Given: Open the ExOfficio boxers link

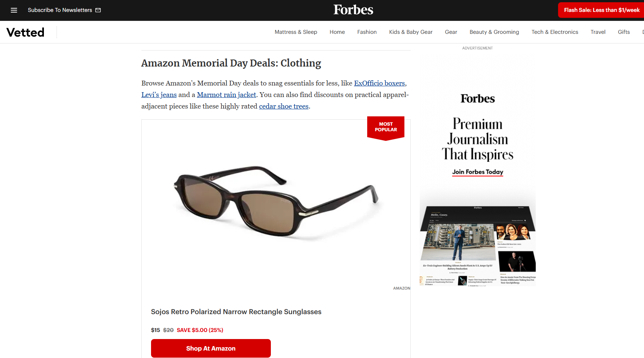Looking at the screenshot, I should tap(379, 83).
